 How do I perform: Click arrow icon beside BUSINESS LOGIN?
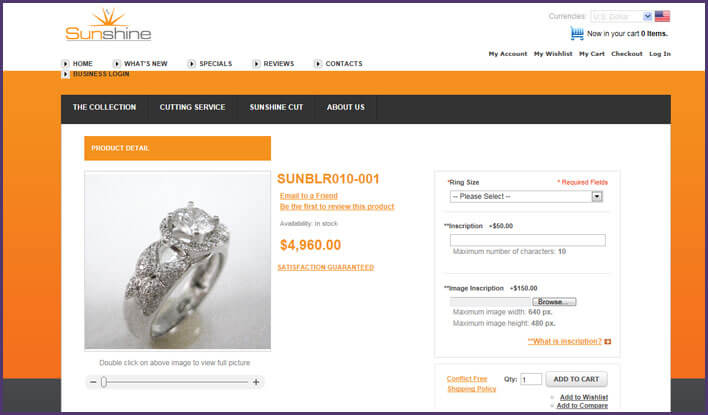(x=65, y=74)
